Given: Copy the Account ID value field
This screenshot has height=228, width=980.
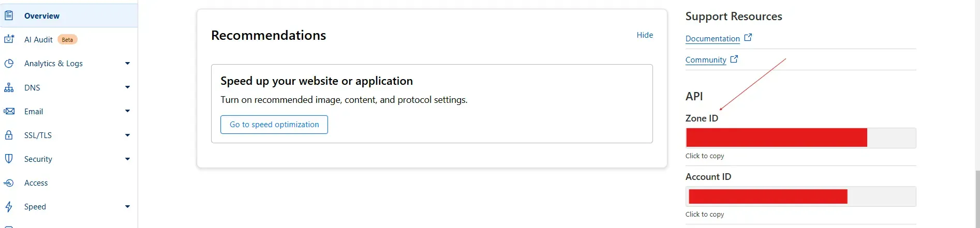Looking at the screenshot, I should coord(800,196).
